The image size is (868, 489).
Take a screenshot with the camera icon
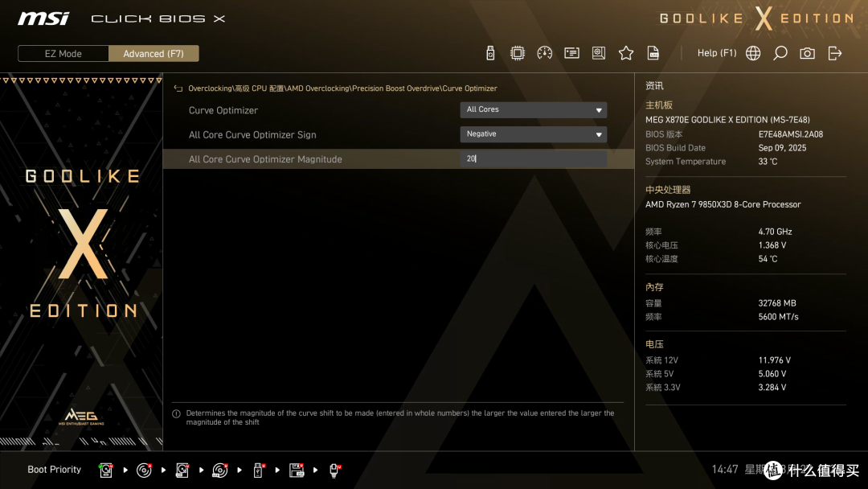pyautogui.click(x=807, y=53)
